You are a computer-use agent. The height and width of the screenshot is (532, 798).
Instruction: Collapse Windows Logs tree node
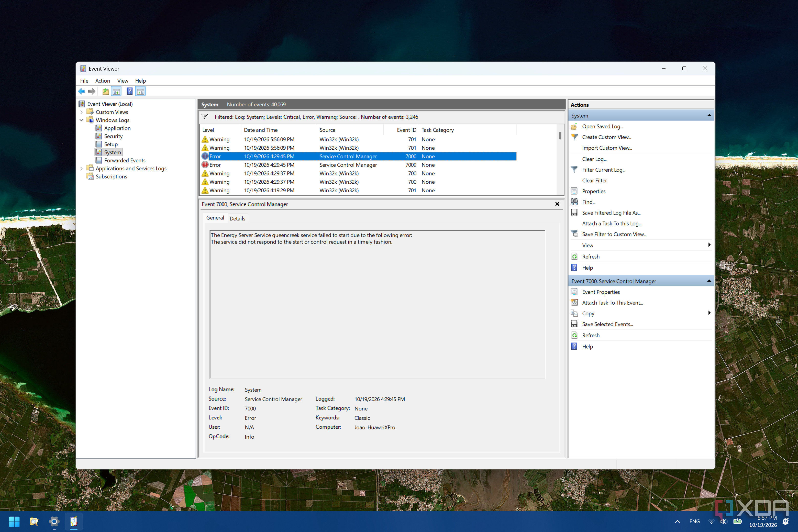(x=81, y=120)
